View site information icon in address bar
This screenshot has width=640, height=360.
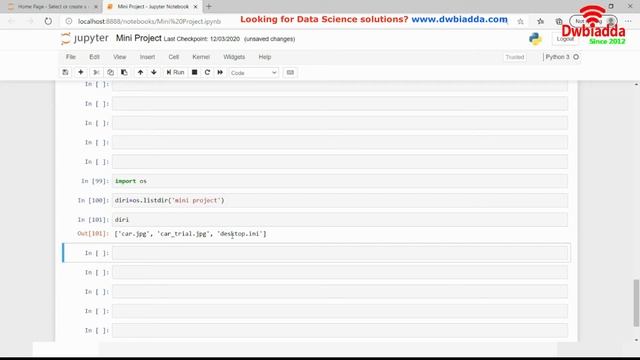point(69,21)
